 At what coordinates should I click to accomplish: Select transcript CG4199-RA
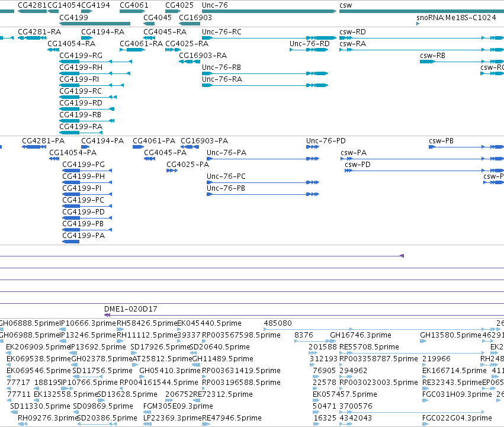81,127
